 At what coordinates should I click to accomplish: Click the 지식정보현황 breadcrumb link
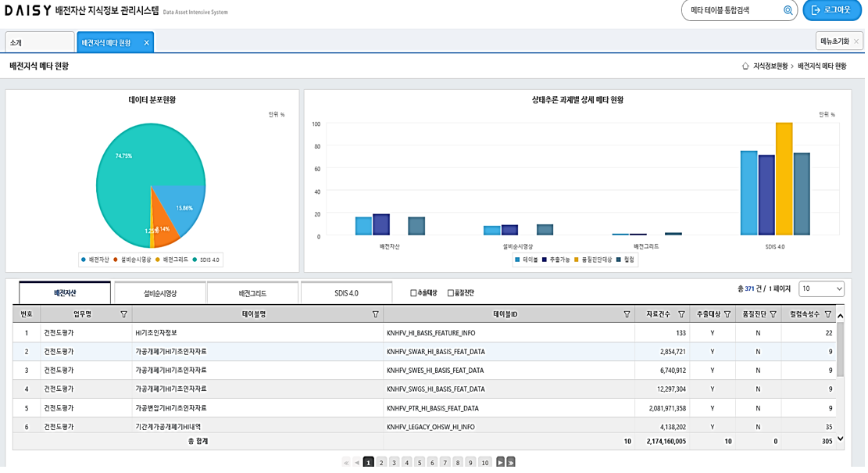click(x=770, y=66)
